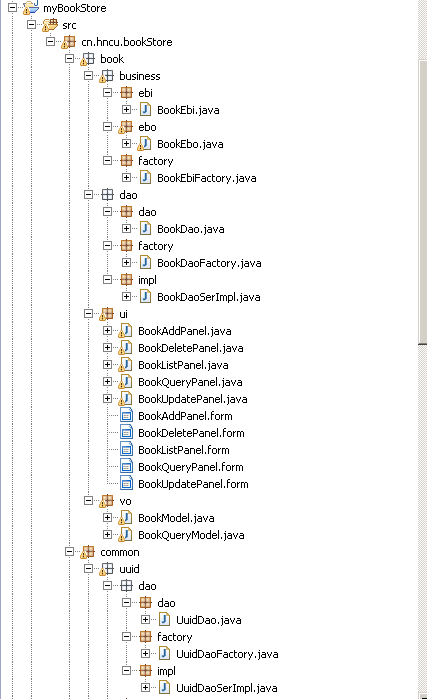Select the BookDeletePanel.form file label

191,433
